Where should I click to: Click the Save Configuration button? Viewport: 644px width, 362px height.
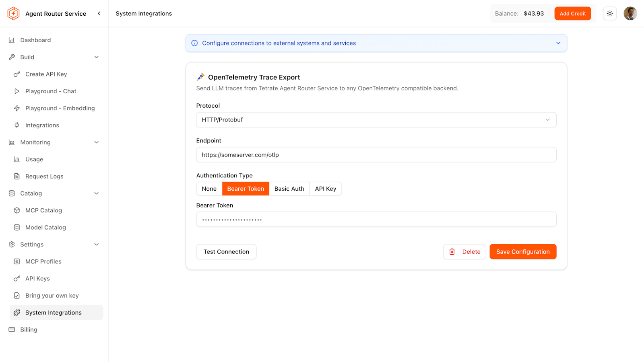(522, 252)
